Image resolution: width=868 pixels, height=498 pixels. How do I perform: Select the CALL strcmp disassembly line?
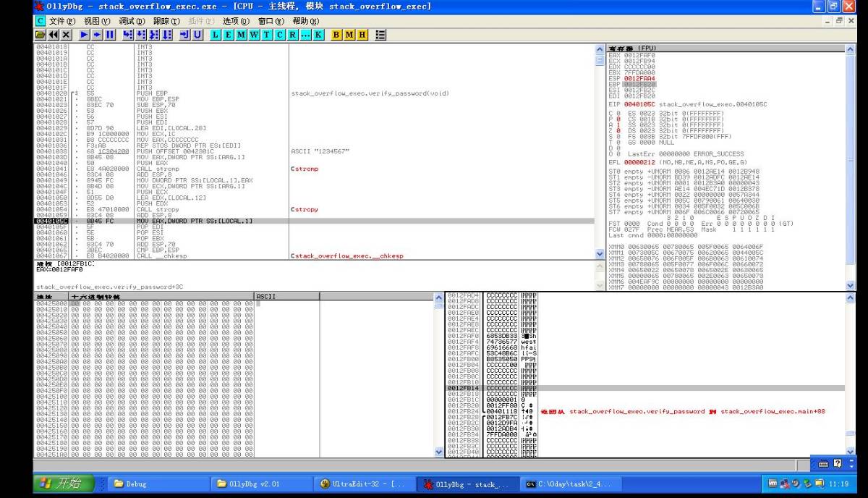[x=315, y=169]
